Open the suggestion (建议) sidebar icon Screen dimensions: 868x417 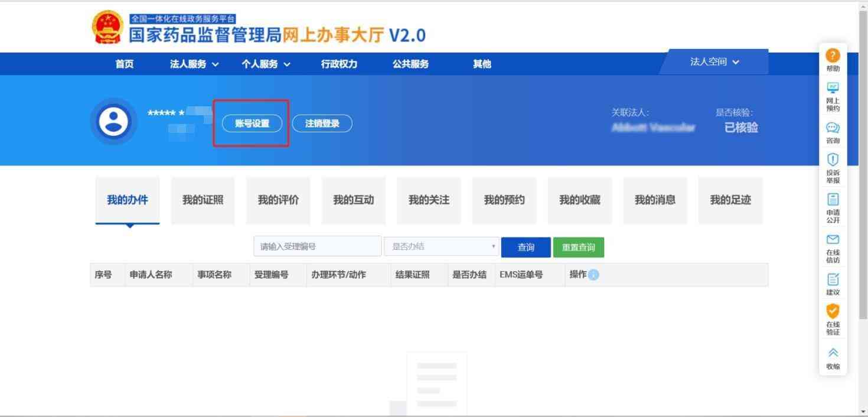coord(833,279)
